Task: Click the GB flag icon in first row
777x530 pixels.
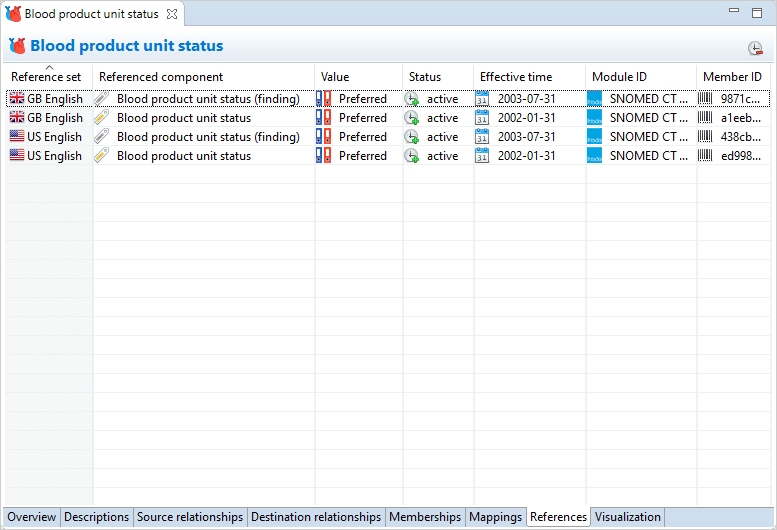Action: [x=17, y=99]
